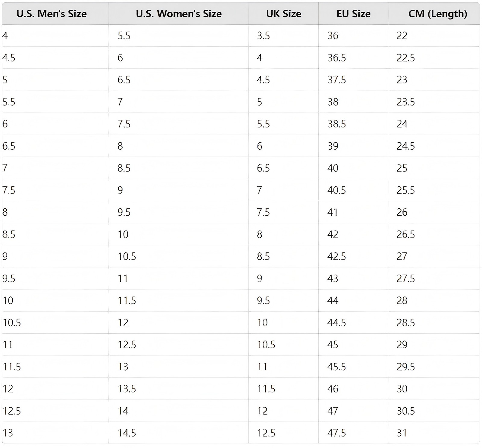Click the CM length 24.5 cell
The width and height of the screenshot is (482, 448).
coord(434,146)
